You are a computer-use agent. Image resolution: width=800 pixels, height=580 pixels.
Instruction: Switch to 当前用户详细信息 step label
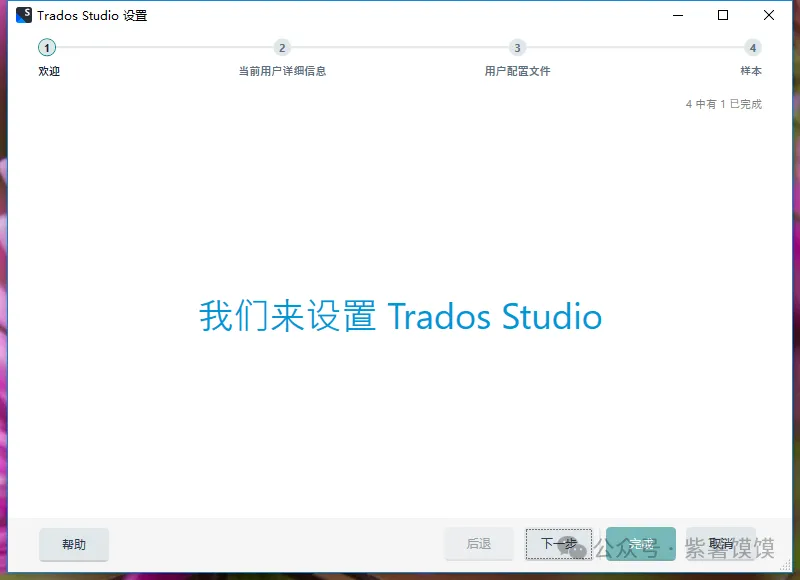click(282, 71)
